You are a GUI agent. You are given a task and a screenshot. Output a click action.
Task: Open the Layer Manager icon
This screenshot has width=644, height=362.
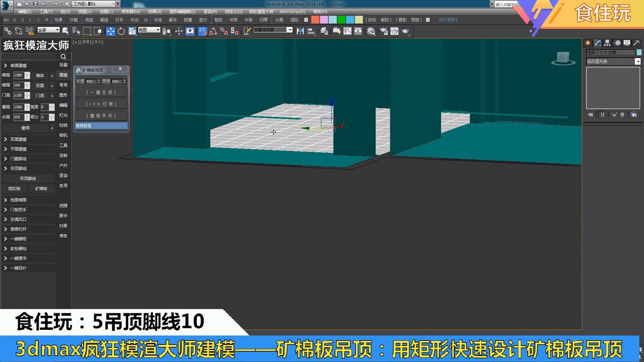(324, 31)
